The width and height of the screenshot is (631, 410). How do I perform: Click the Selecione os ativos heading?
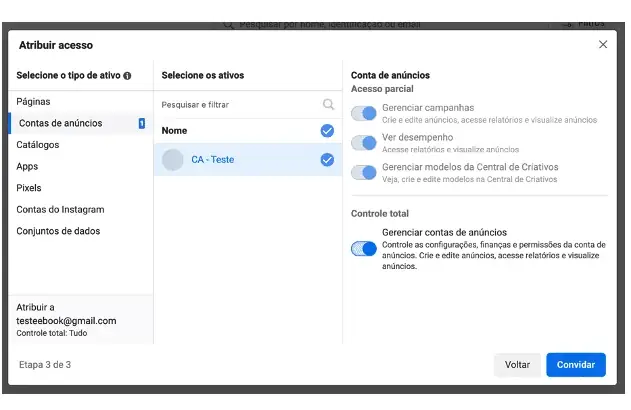pos(202,75)
